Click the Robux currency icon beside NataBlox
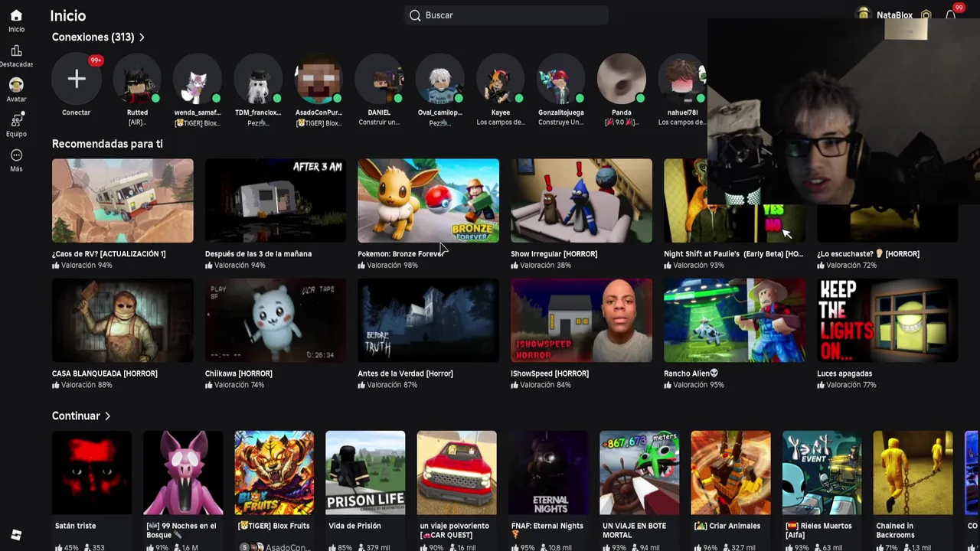 coord(926,15)
